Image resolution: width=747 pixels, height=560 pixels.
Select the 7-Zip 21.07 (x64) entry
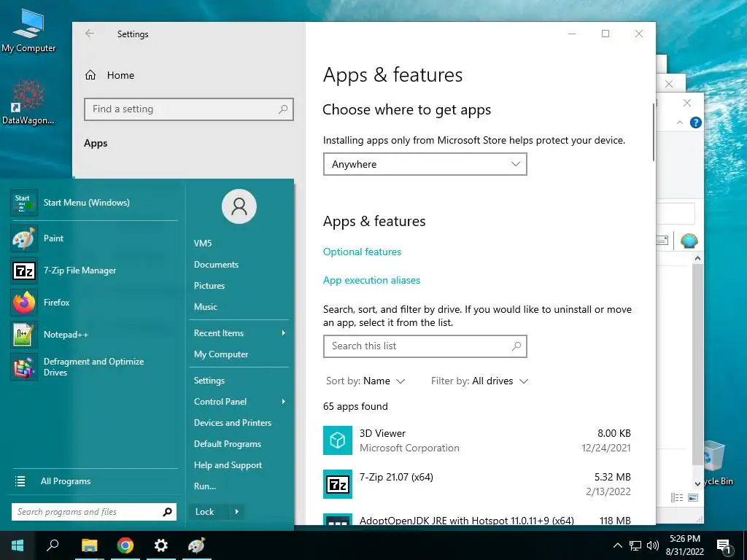(x=477, y=484)
